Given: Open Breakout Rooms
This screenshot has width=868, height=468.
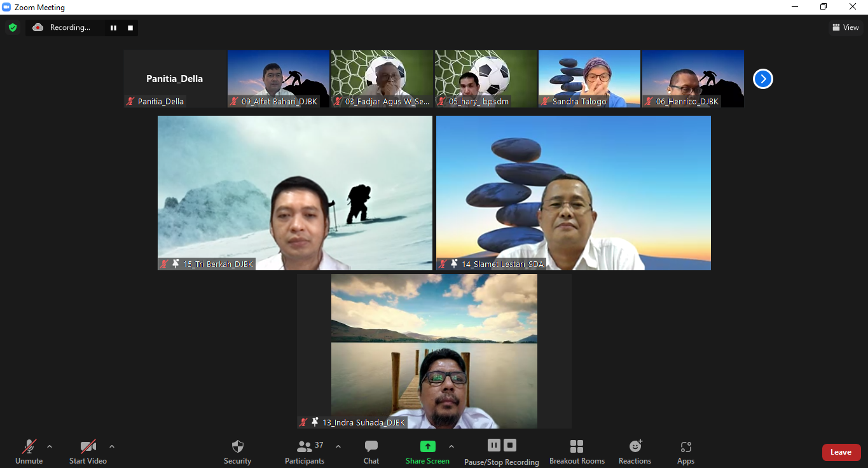Looking at the screenshot, I should point(577,452).
